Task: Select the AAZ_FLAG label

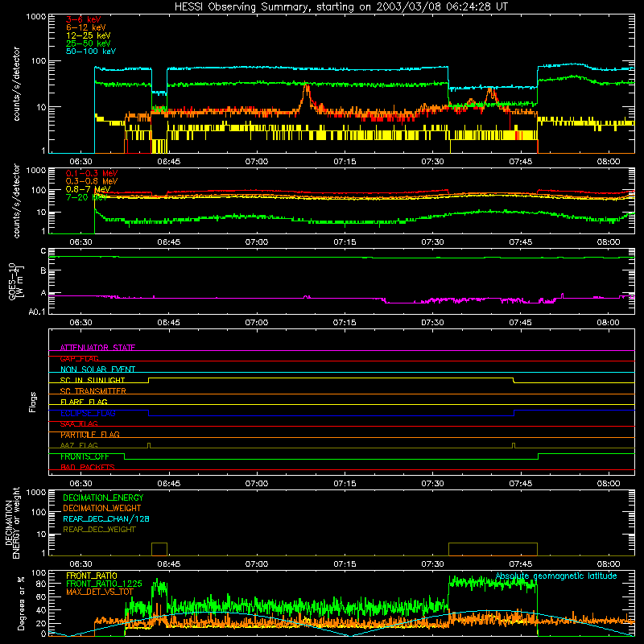Action: 79,446
